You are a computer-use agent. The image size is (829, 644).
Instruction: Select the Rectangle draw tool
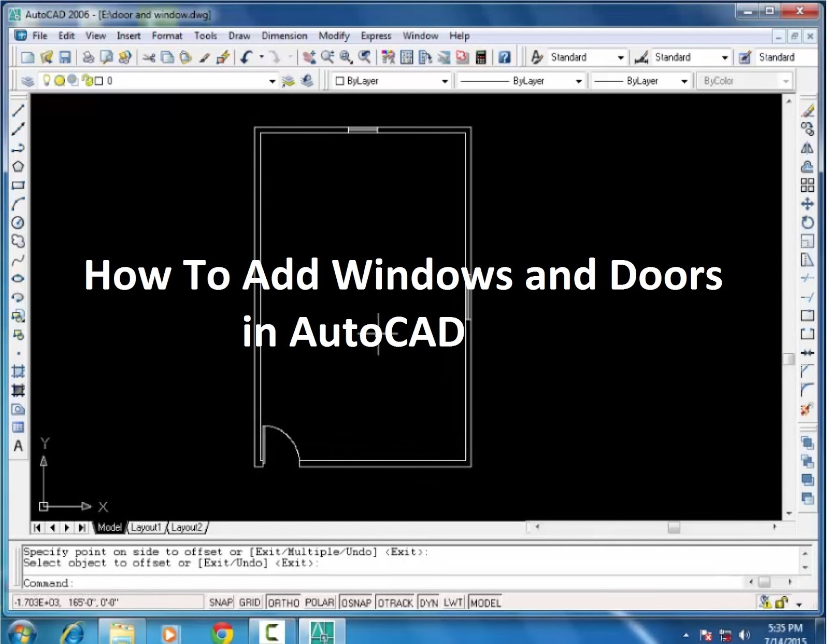click(x=18, y=185)
